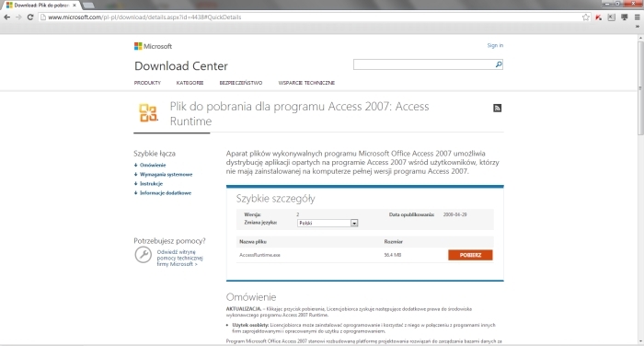Click the extension icon beside Kaspersky
This screenshot has height=346, width=644.
pos(612,17)
